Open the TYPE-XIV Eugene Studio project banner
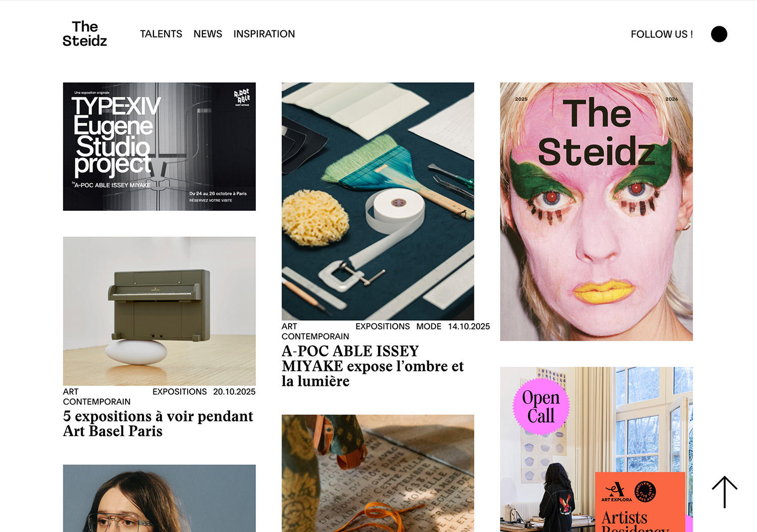 coord(159,147)
